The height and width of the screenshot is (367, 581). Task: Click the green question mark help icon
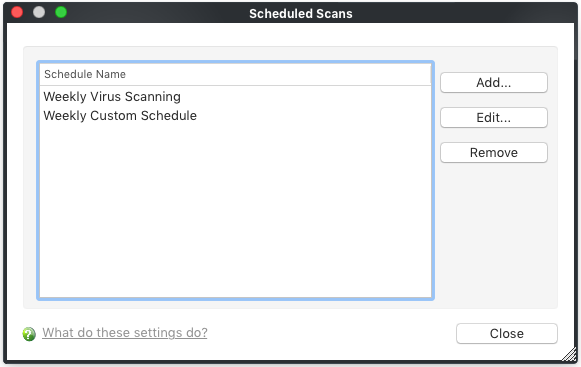pyautogui.click(x=29, y=334)
